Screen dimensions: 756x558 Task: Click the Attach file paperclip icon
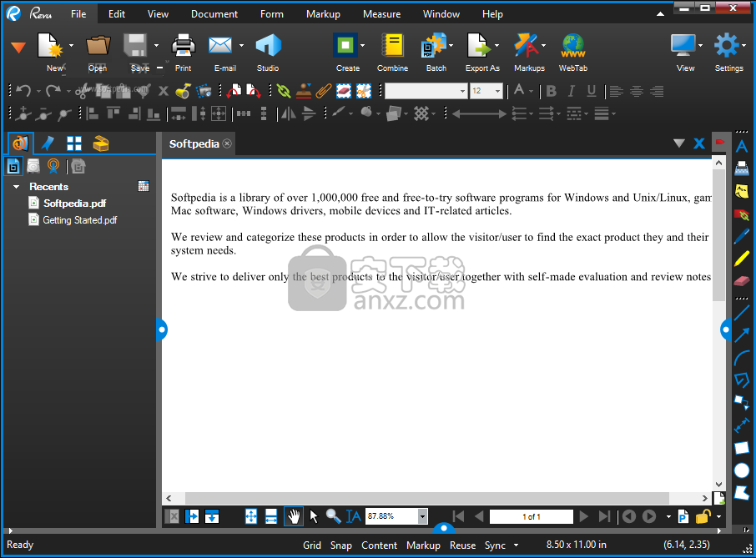click(324, 91)
